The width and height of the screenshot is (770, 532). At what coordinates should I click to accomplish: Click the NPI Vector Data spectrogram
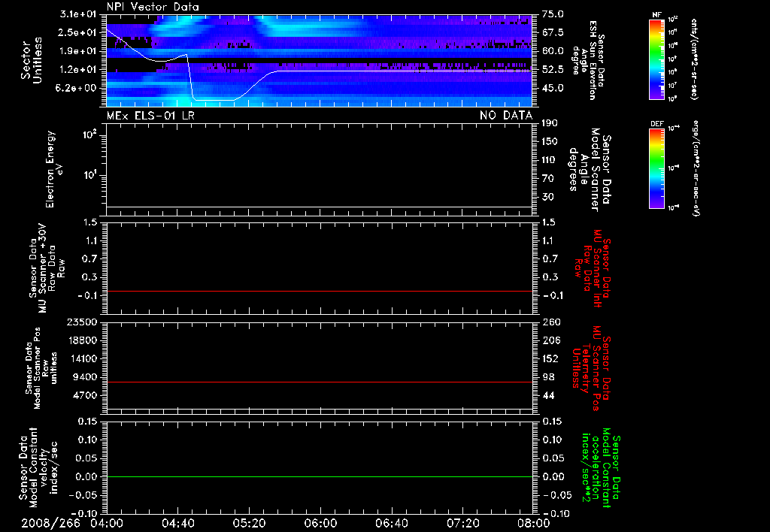(319, 60)
